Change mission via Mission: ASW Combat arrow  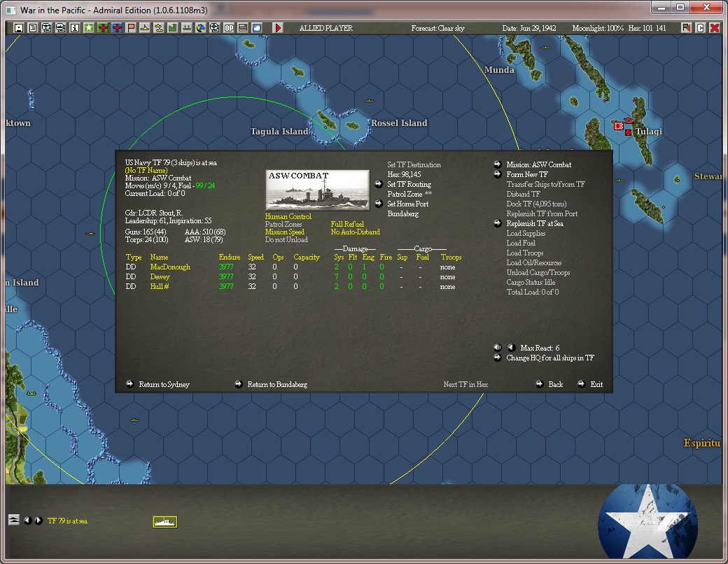497,164
